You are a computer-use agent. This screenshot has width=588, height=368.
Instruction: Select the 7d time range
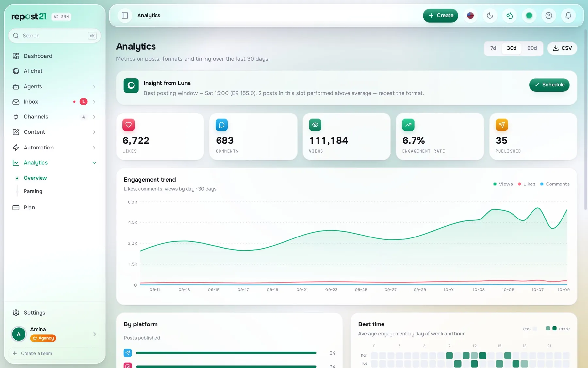point(493,48)
